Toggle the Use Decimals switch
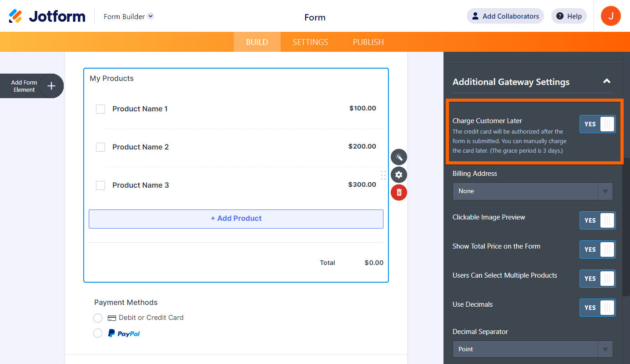 click(x=598, y=308)
